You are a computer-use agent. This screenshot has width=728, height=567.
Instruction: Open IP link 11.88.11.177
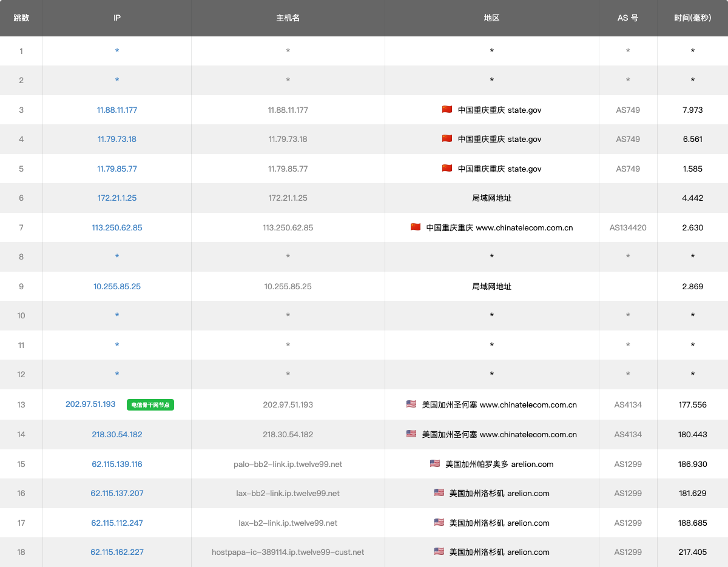click(x=117, y=110)
